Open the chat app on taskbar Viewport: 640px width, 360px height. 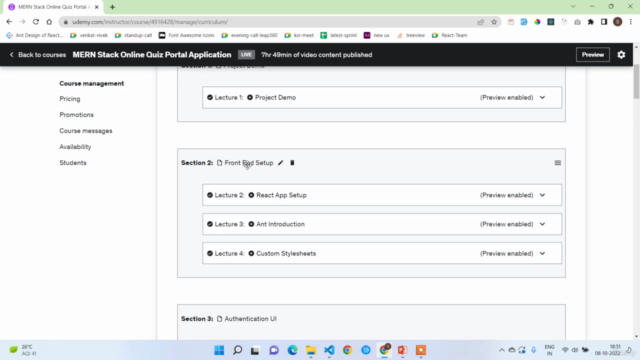[274, 350]
